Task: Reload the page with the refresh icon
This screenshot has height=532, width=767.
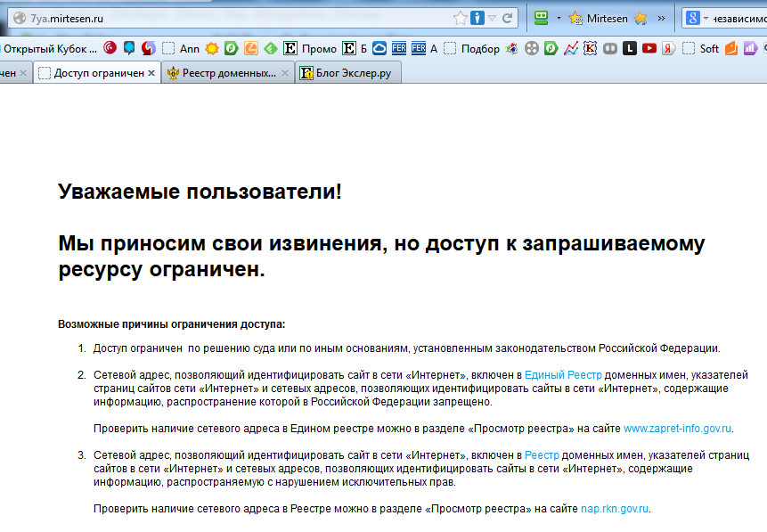Action: pos(507,18)
